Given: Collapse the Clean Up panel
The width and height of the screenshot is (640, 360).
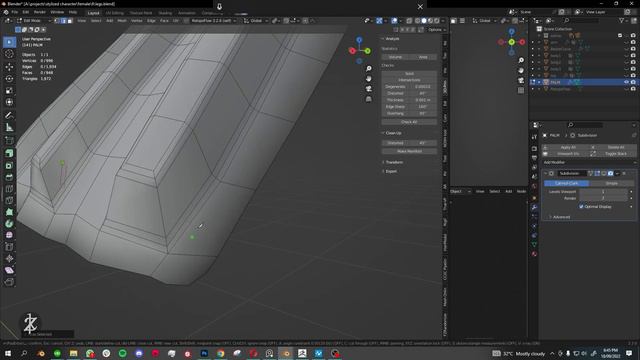Looking at the screenshot, I should (x=393, y=133).
